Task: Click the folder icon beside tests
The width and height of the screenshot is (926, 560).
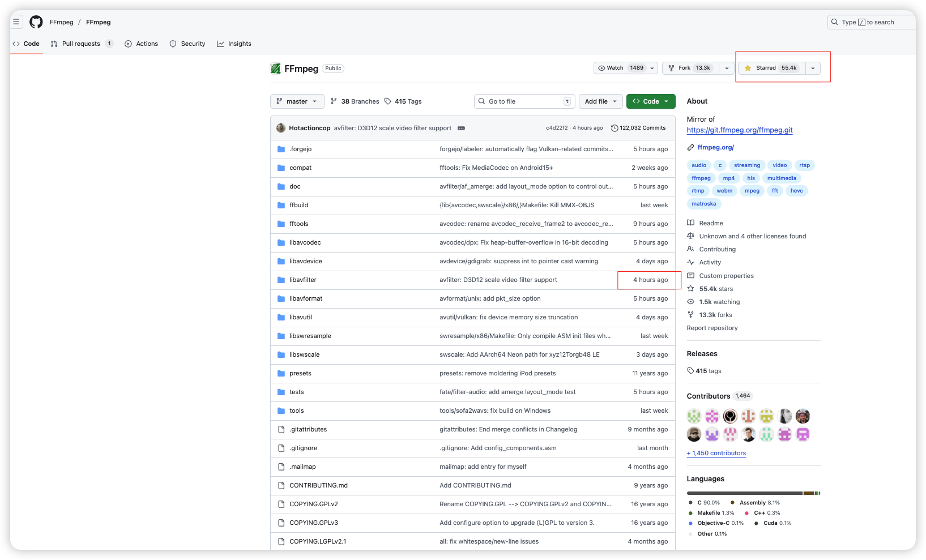Action: (x=281, y=392)
